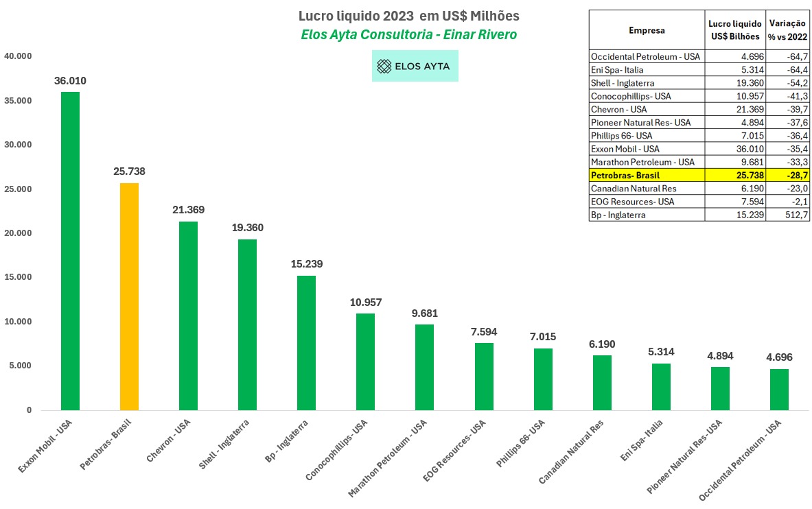Screen dimensions: 812x509
Task: Click table cell Phillips 66- USA
Action: 647,136
